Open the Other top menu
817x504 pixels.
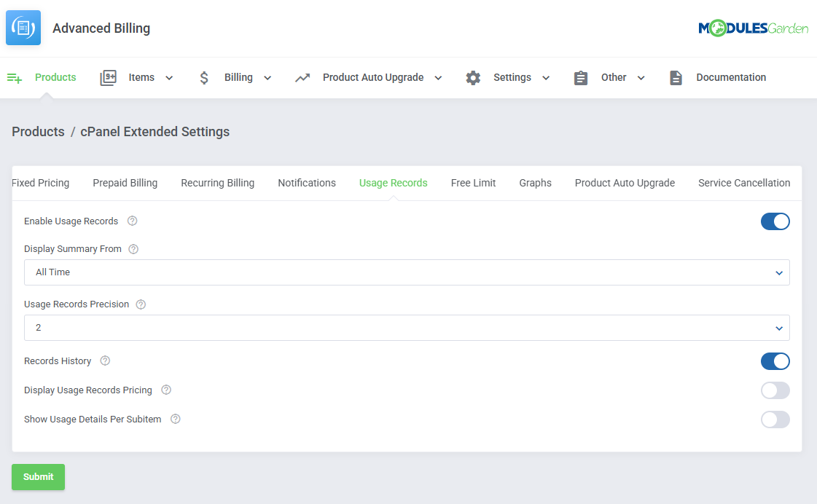614,78
